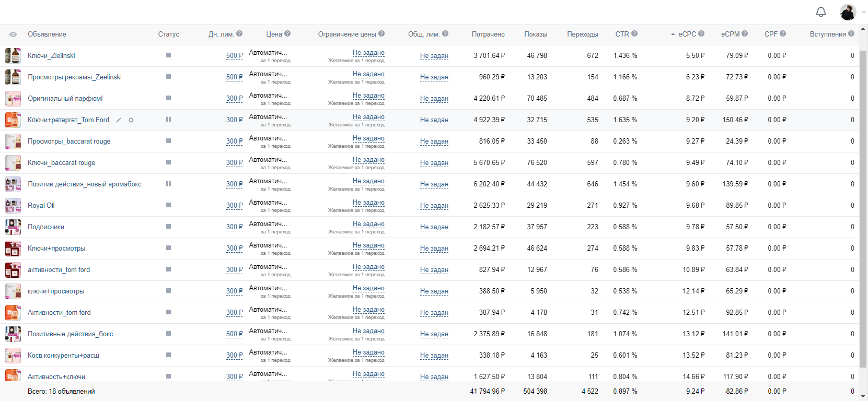Toggle the eye visibility column header
Image resolution: width=868 pixels, height=401 pixels.
click(13, 34)
